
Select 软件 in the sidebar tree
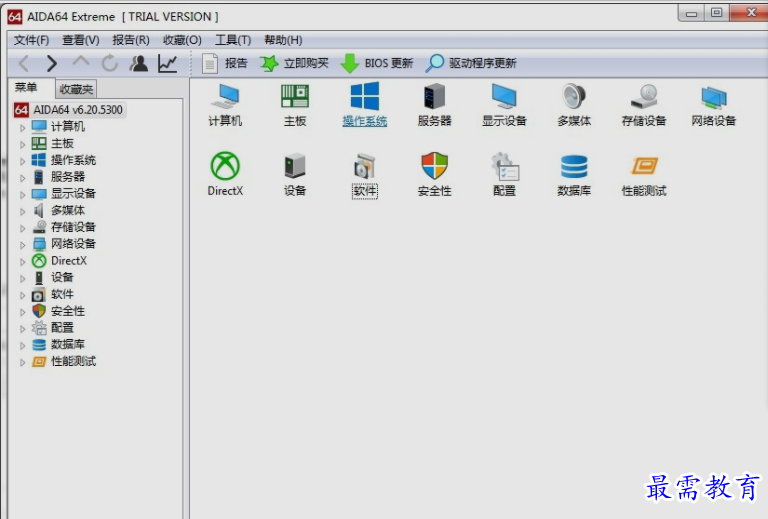click(x=62, y=294)
